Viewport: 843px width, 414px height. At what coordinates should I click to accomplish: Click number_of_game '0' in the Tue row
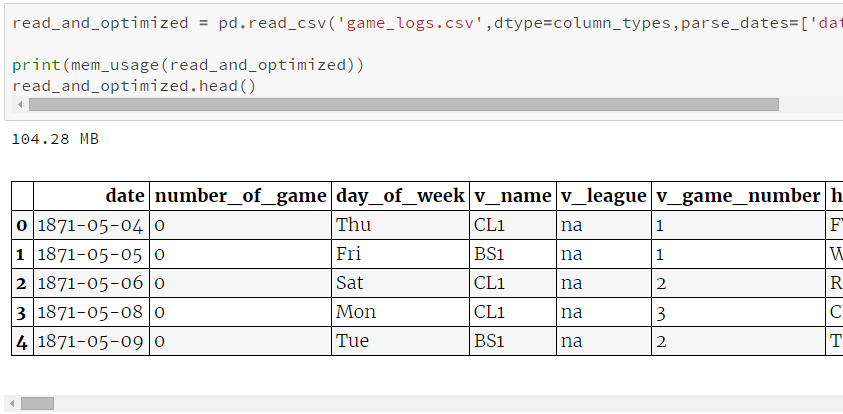240,341
